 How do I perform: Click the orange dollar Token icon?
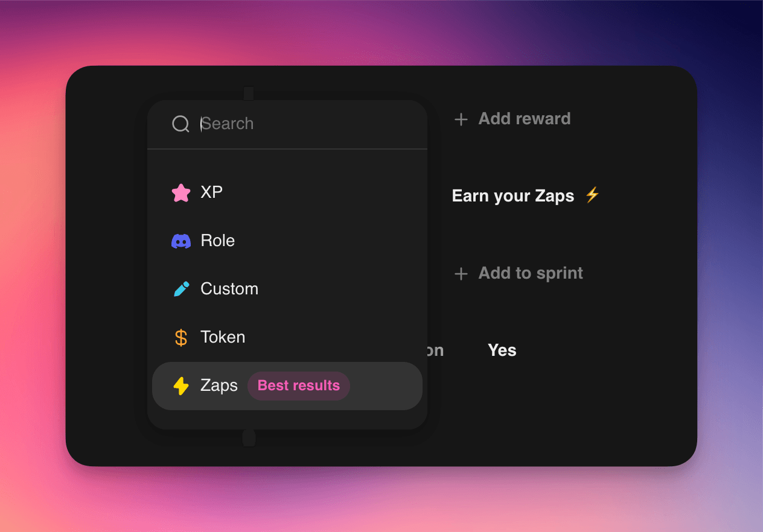click(x=181, y=337)
